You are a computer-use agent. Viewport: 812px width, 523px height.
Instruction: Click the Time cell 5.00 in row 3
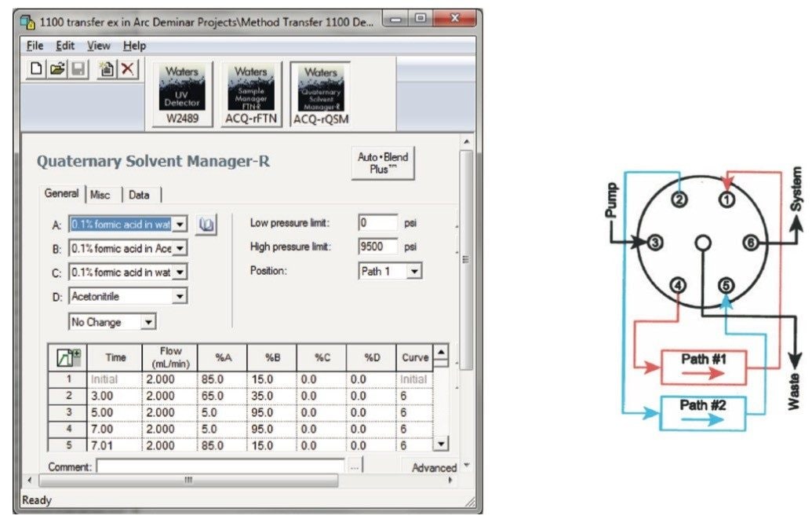(115, 412)
